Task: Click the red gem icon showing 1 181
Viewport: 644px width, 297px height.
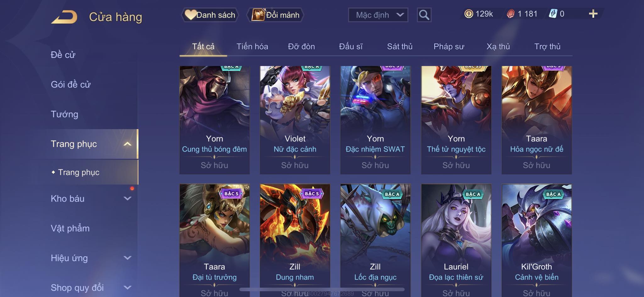Action: tap(511, 14)
